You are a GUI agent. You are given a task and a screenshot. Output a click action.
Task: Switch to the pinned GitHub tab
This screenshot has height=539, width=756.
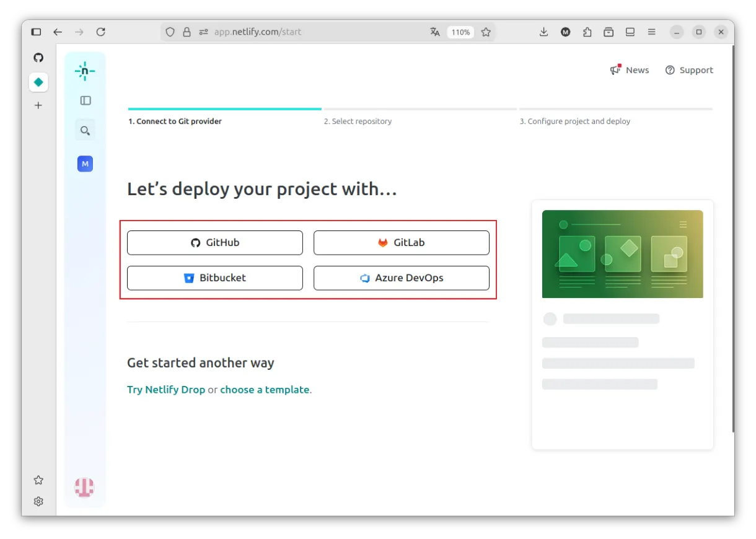[38, 58]
